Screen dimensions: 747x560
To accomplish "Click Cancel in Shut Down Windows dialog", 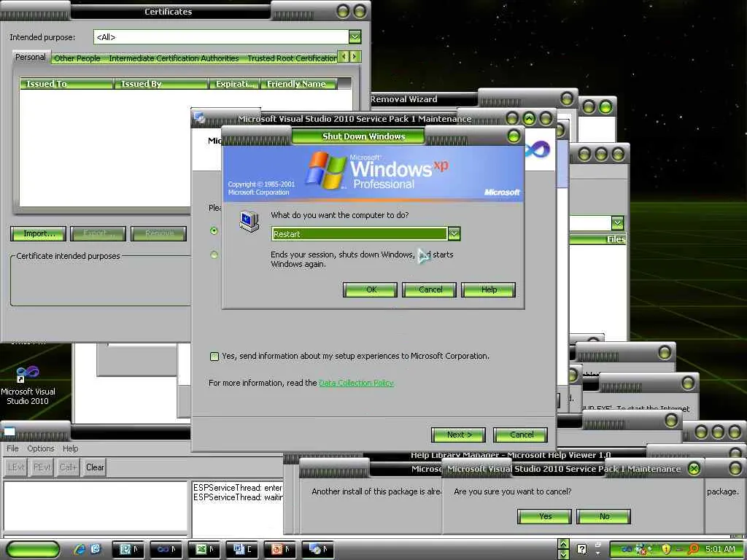I will pos(429,289).
